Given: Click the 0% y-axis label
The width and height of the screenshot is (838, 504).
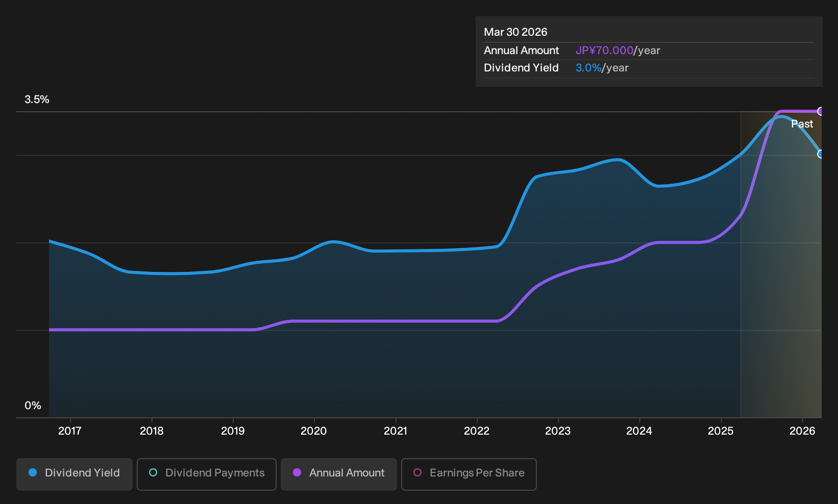Looking at the screenshot, I should click(x=33, y=406).
